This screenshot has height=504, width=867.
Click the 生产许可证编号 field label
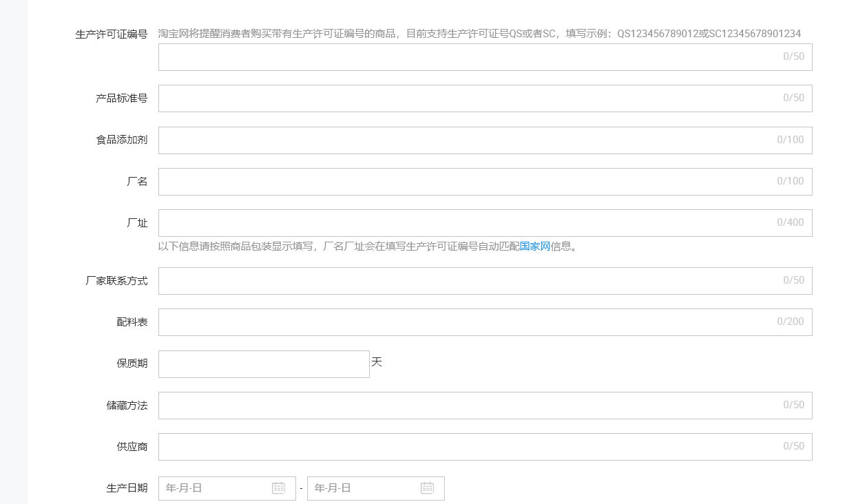(x=112, y=34)
